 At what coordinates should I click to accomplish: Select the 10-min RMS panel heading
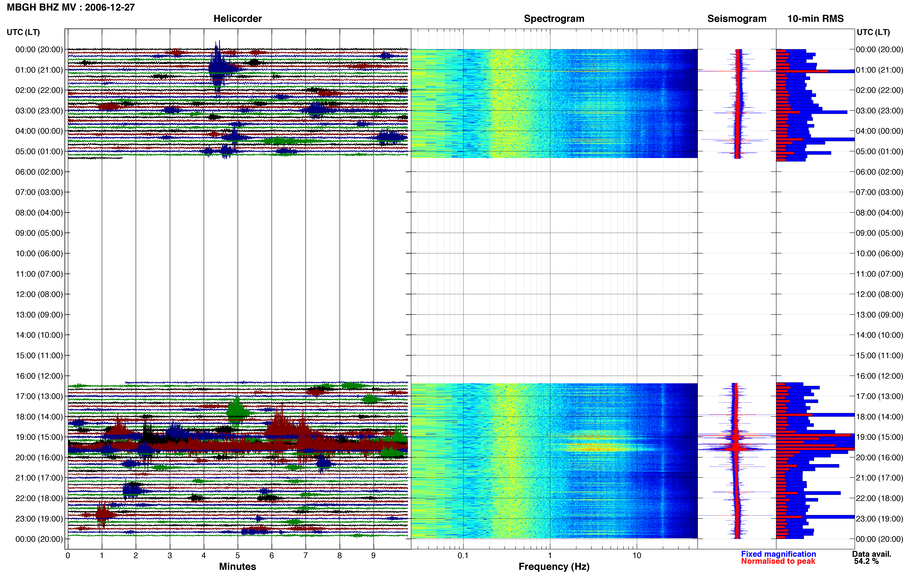815,19
